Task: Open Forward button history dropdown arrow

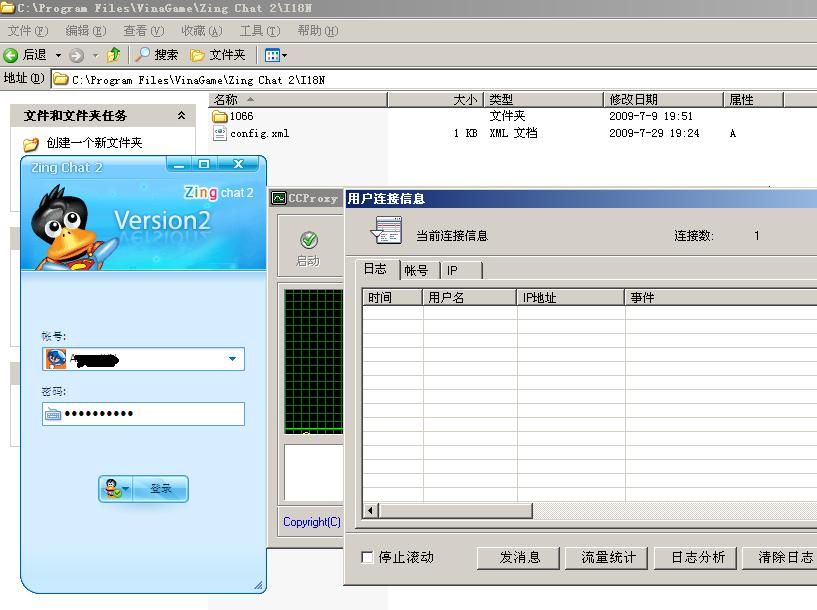Action: [95, 55]
